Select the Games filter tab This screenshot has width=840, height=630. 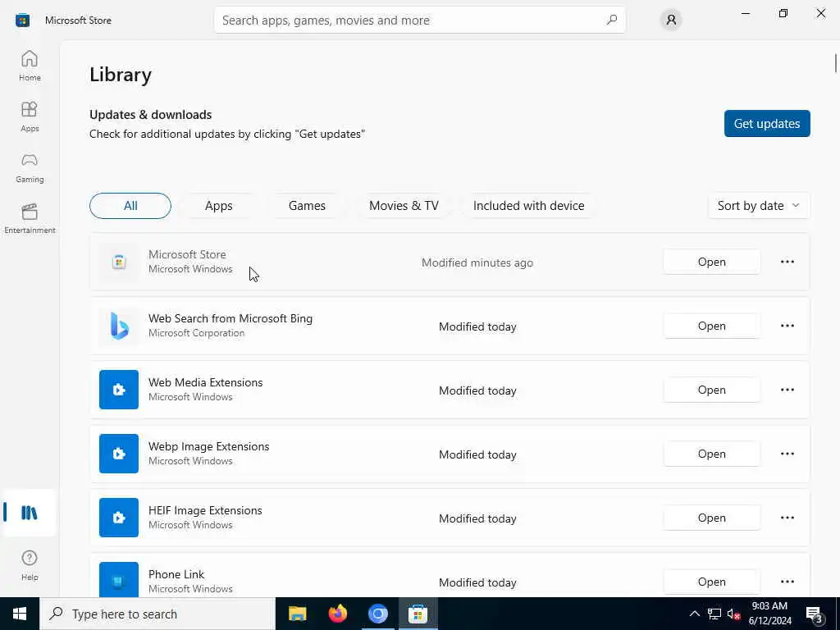(x=307, y=206)
